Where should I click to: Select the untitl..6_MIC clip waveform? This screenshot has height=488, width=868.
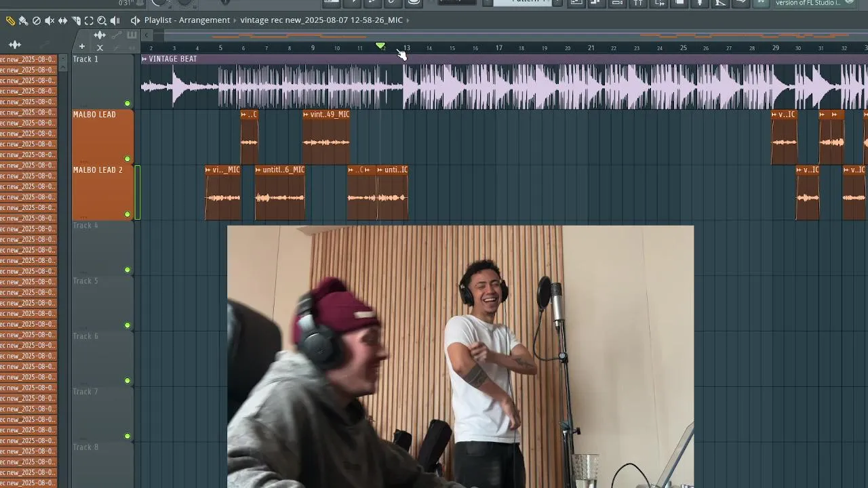point(280,197)
